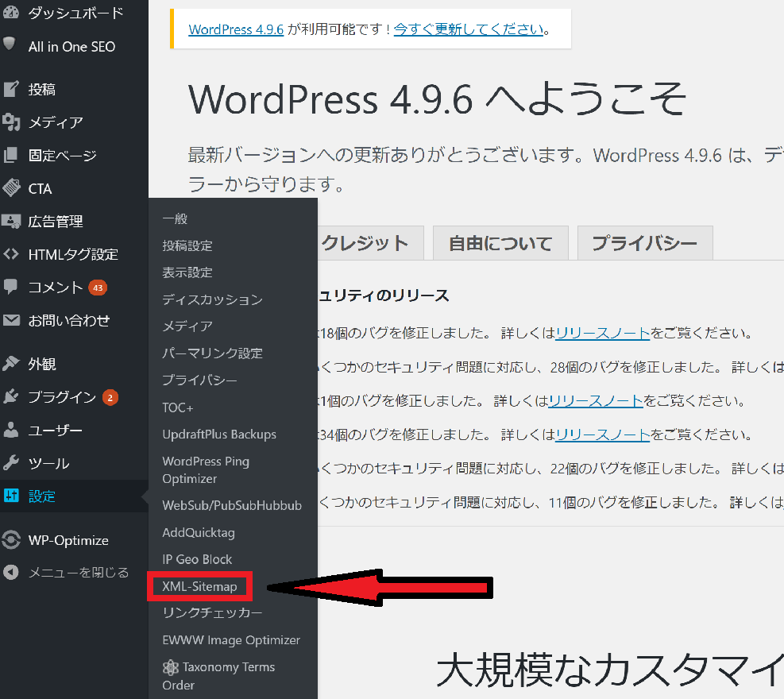The width and height of the screenshot is (784, 699).
Task: Click the Users (ユーザー) person icon
Action: 11,430
